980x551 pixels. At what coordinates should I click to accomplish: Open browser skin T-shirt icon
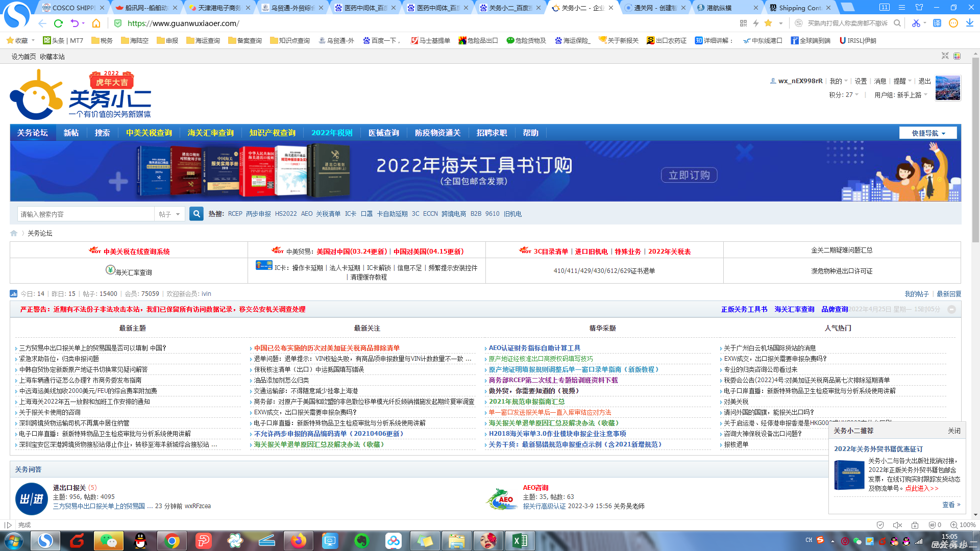(919, 7)
